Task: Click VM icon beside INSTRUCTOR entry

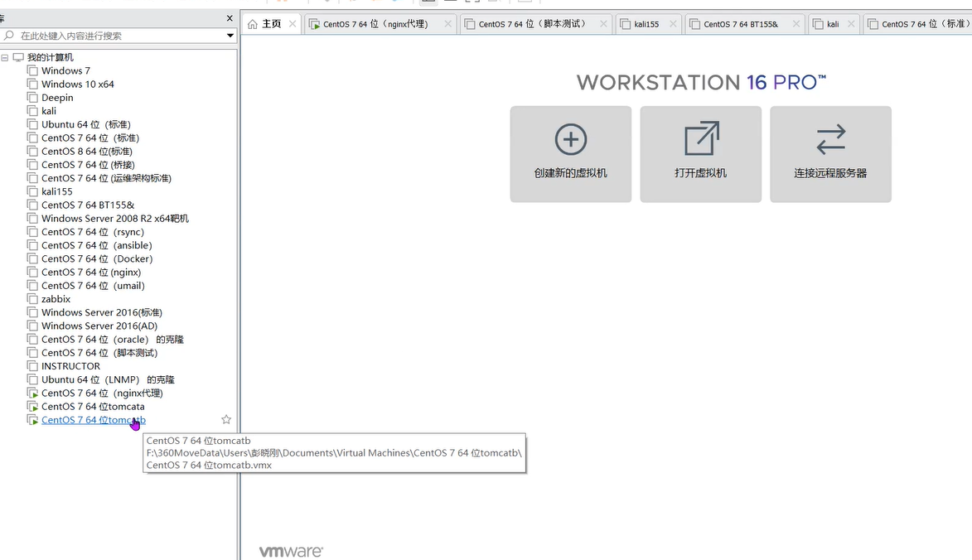Action: pyautogui.click(x=32, y=366)
